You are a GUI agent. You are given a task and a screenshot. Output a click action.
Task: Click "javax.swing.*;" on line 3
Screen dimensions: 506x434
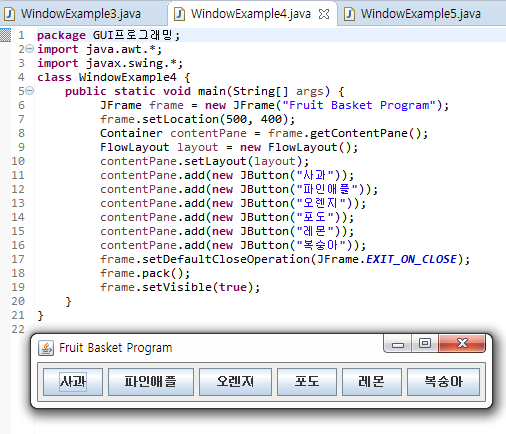pos(135,63)
